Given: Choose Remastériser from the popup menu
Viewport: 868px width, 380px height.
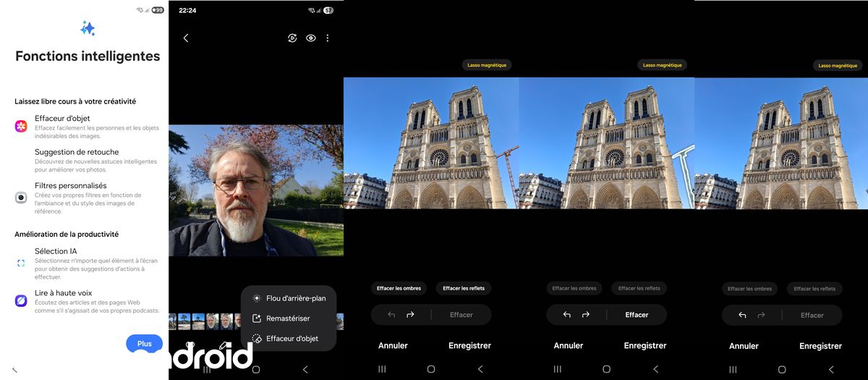Looking at the screenshot, I should point(287,318).
